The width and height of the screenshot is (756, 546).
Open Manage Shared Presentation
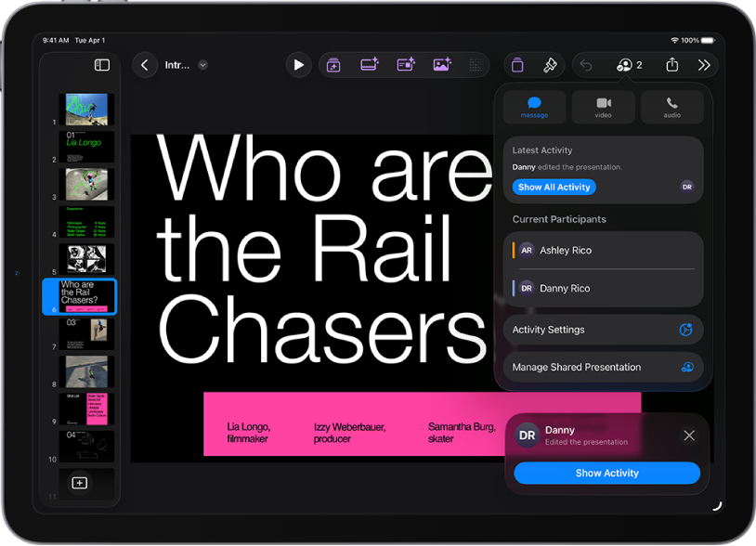[604, 367]
